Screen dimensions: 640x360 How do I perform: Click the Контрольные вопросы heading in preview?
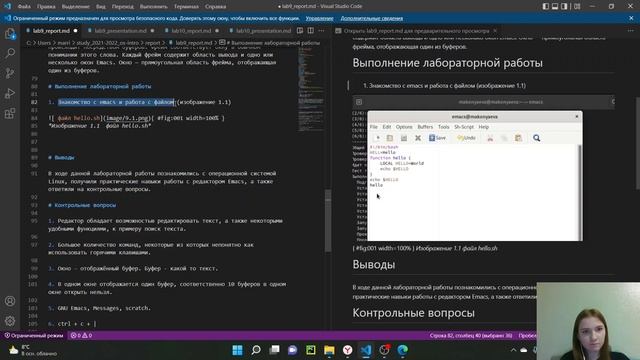pyautogui.click(x=413, y=313)
